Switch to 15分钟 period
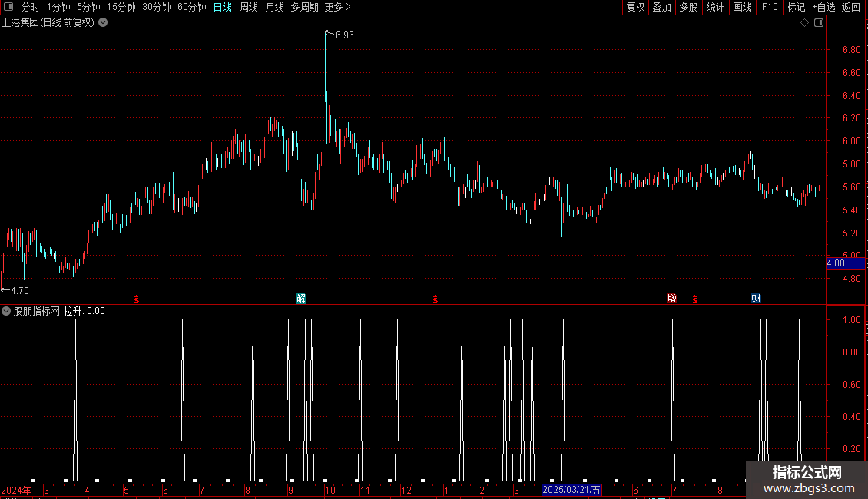Screen dimensions: 868x499 (121, 7)
